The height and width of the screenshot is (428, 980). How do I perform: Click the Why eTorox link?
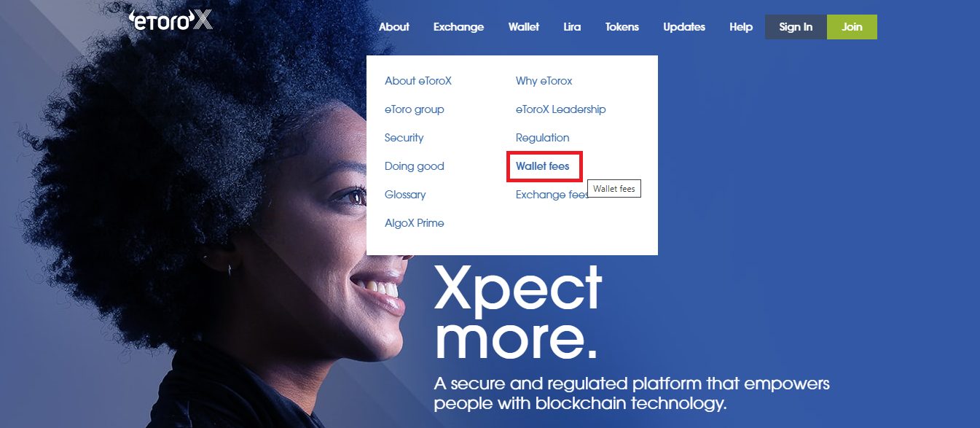[544, 81]
